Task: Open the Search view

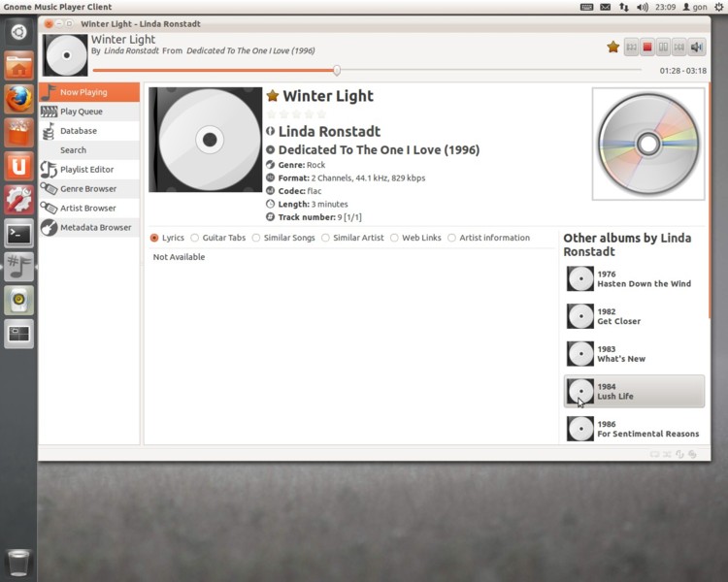Action: coord(89,150)
